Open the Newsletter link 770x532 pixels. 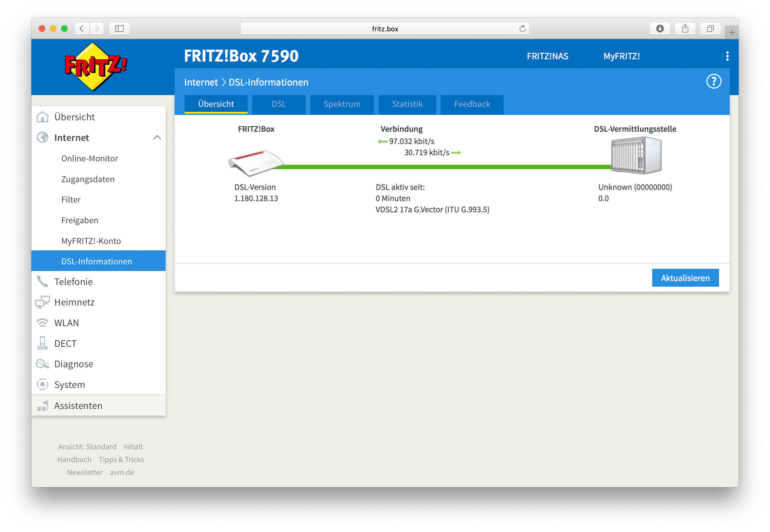tap(85, 472)
